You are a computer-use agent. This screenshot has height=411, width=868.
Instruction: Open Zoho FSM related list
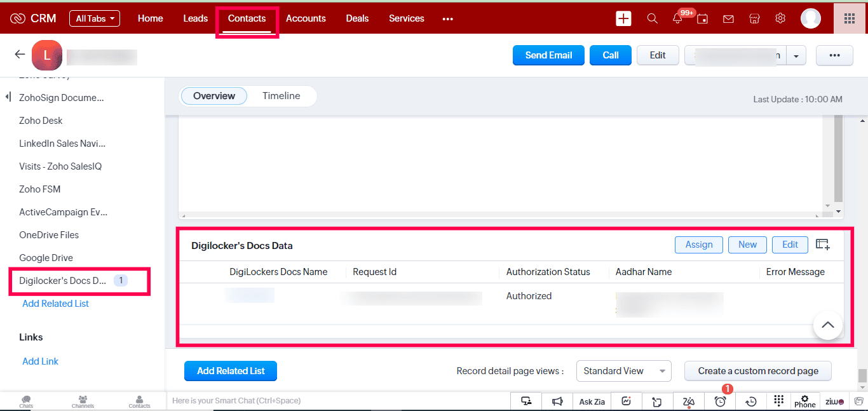(x=40, y=189)
